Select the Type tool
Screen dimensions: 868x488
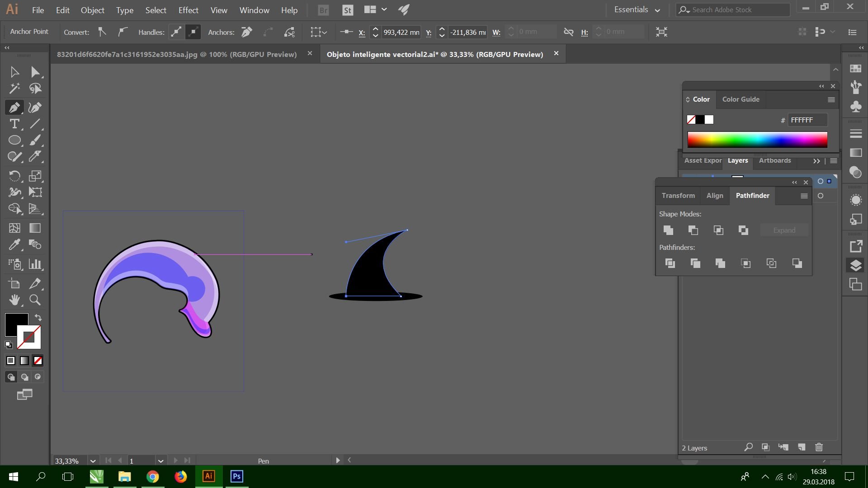(x=14, y=124)
